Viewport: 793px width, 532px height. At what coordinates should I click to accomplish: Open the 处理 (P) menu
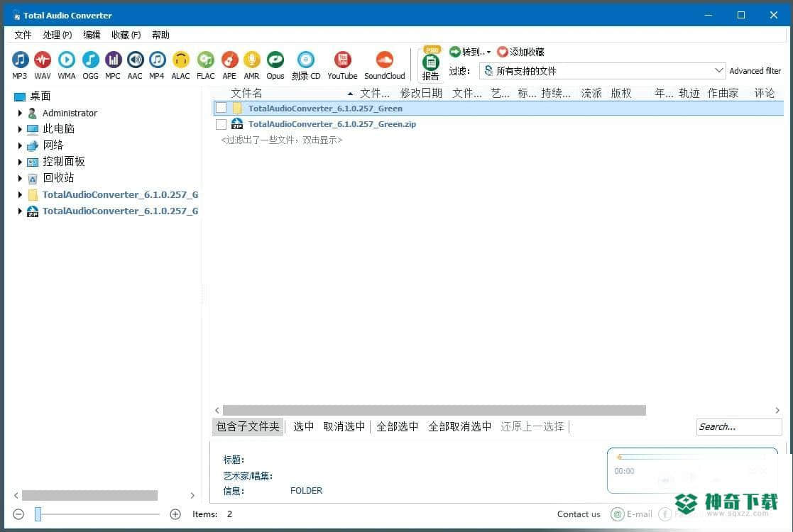57,35
